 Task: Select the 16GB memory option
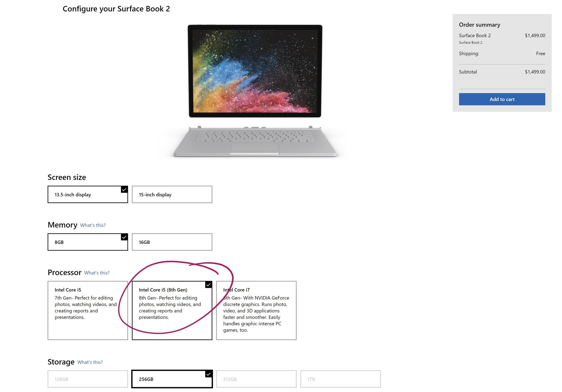(172, 242)
